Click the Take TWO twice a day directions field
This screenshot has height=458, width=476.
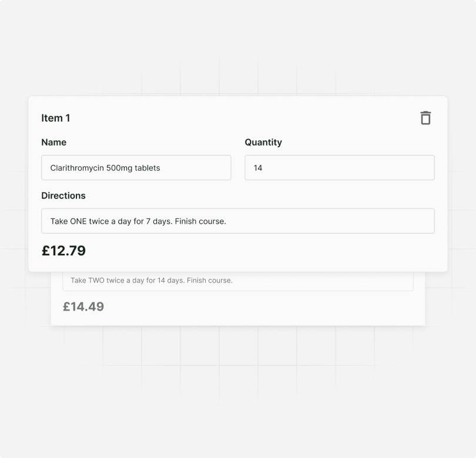coord(237,280)
